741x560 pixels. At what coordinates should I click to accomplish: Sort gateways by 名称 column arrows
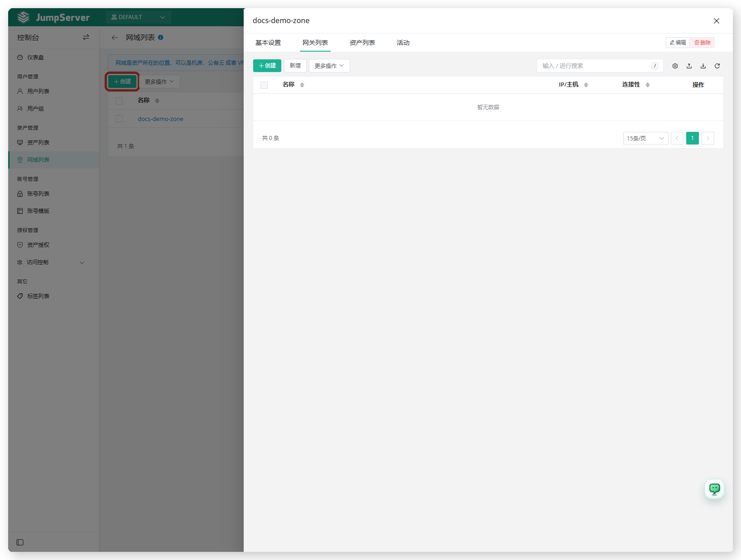(302, 85)
